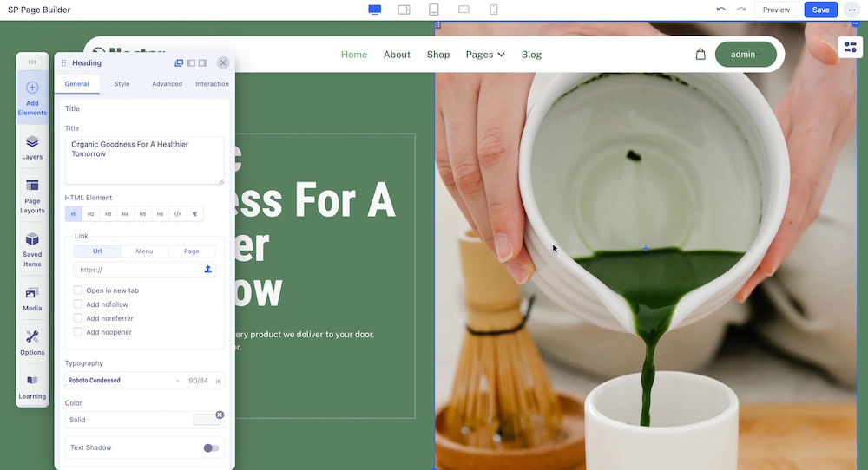Switch to mobile portrait device view
Screen dimensions: 868x470
pos(494,10)
